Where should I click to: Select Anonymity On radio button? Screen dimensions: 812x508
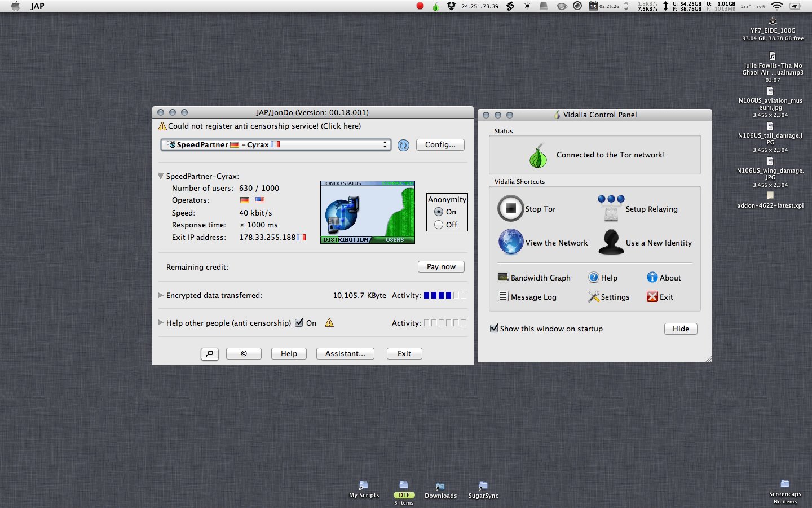click(x=439, y=212)
